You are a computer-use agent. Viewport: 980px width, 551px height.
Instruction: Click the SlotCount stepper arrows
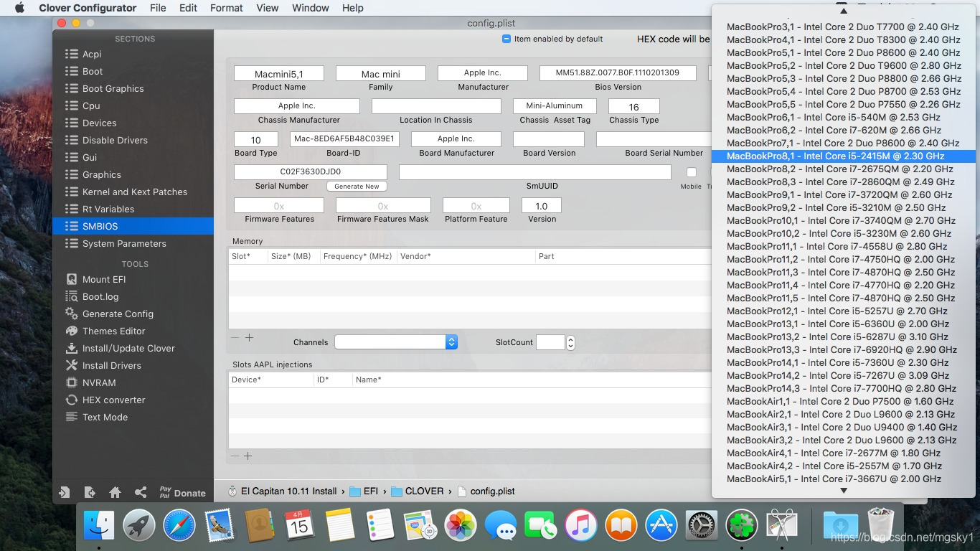pos(570,342)
